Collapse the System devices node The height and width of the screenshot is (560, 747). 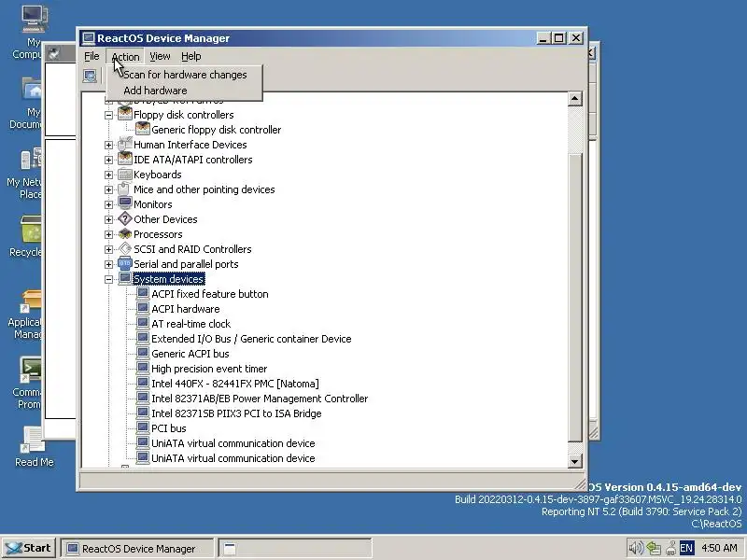(108, 279)
